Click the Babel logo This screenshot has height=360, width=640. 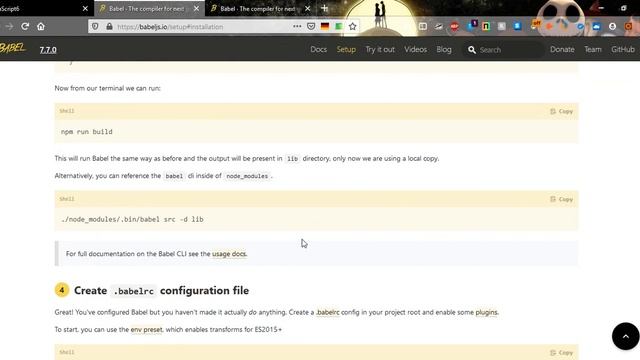(12, 48)
